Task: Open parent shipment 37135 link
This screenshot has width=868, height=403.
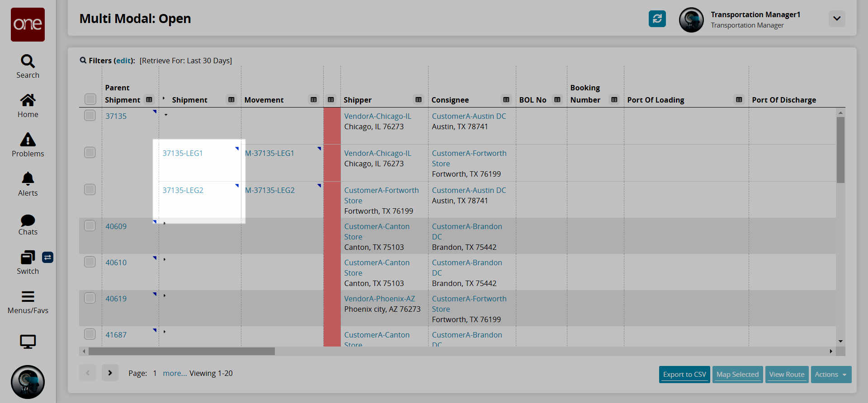Action: click(116, 116)
